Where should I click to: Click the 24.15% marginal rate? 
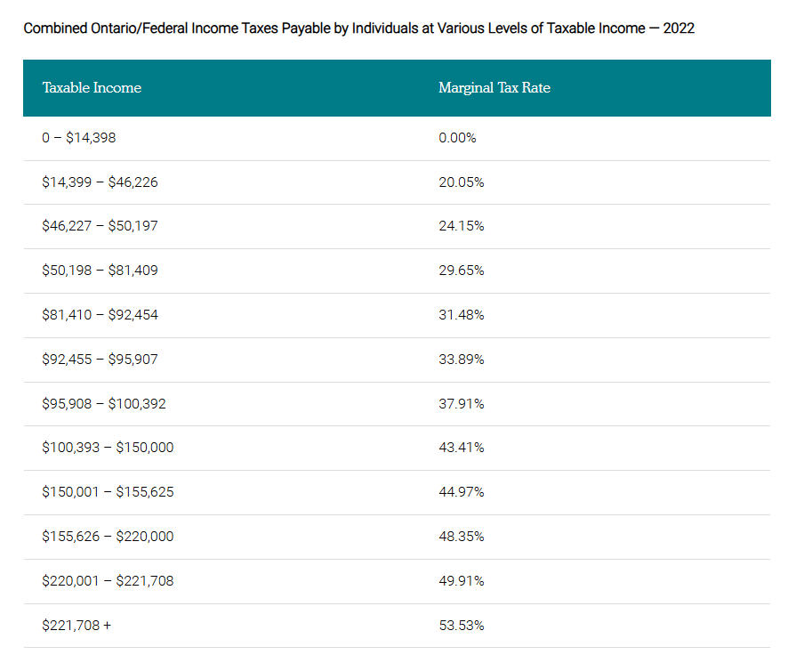coord(462,226)
